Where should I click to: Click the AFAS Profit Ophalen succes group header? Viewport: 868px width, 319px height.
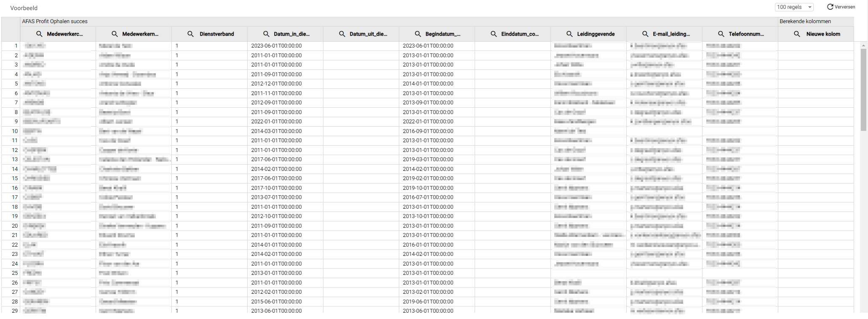point(55,21)
